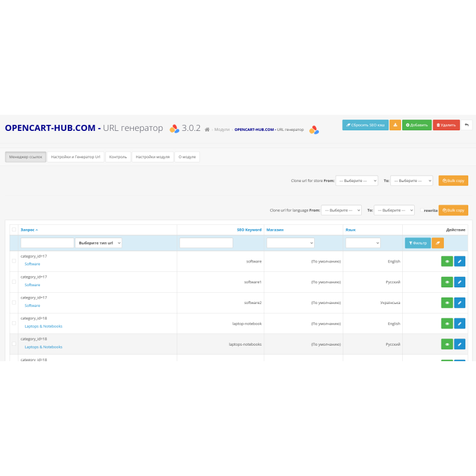
Task: Clear filter fields with orange eraser icon
Action: click(x=438, y=243)
